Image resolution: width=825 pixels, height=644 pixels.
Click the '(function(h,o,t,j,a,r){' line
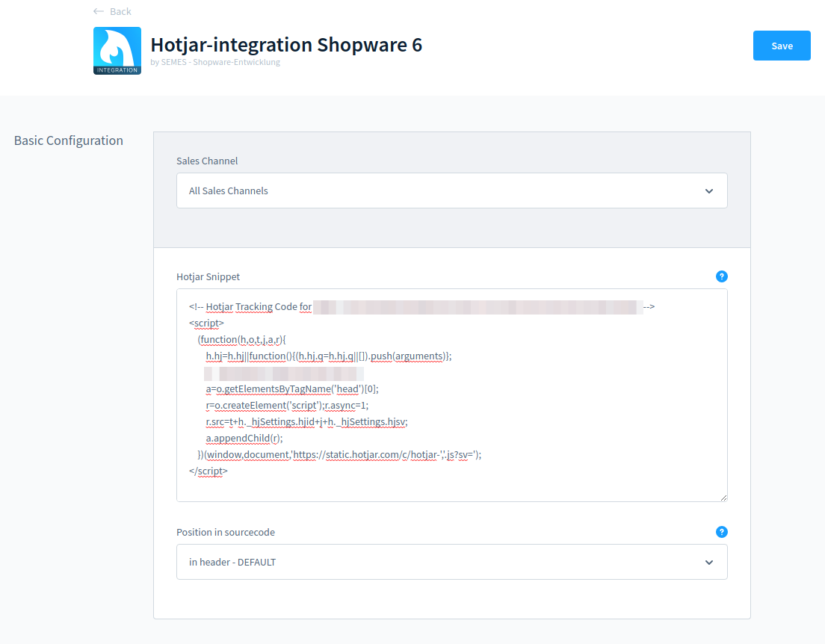click(x=241, y=340)
